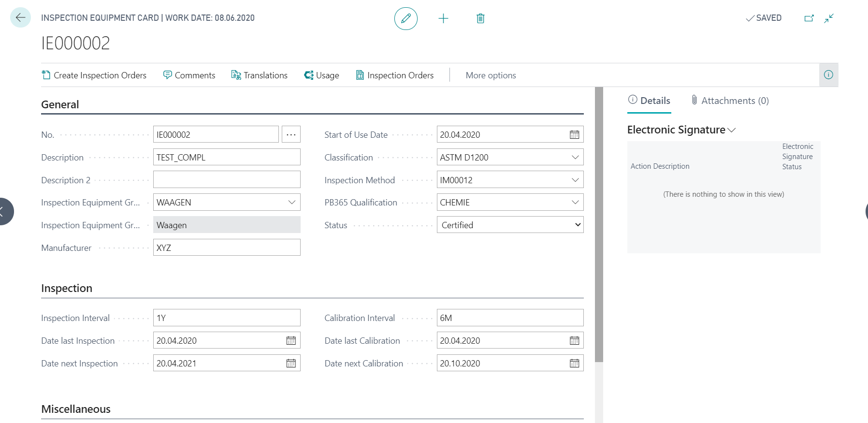Screen dimensions: 868x423
Task: Click the Manufacturer input field
Action: click(x=227, y=248)
